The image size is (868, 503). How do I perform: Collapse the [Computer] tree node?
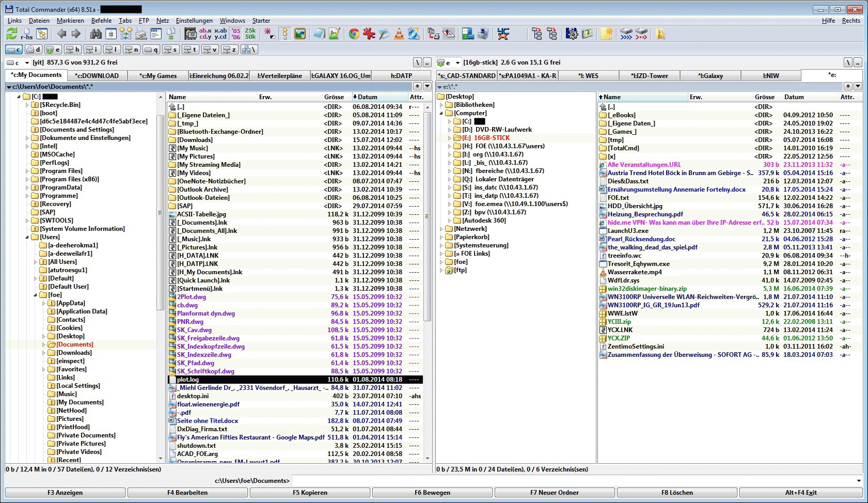[441, 113]
